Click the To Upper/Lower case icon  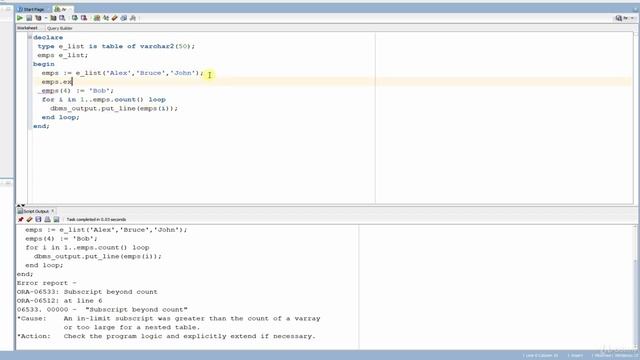pyautogui.click(x=106, y=18)
